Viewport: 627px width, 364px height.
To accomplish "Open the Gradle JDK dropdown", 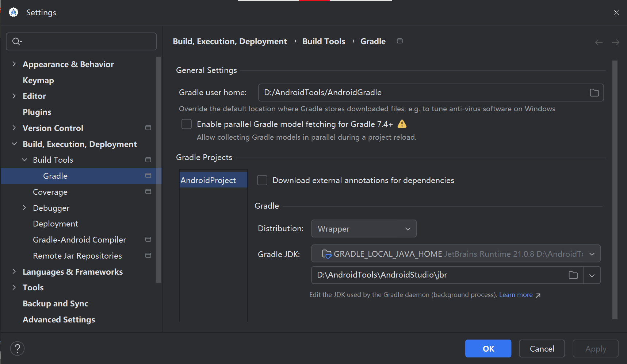I will [456, 254].
